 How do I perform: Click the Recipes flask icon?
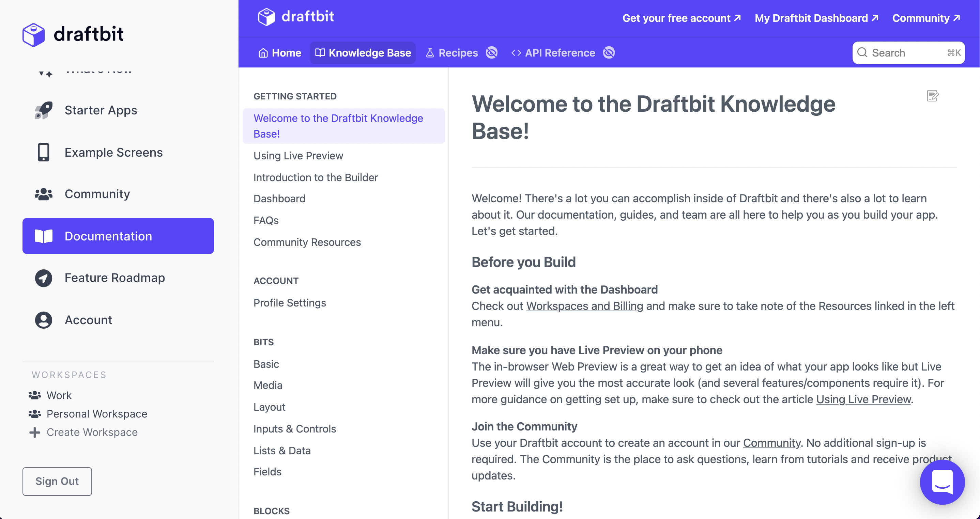[430, 53]
